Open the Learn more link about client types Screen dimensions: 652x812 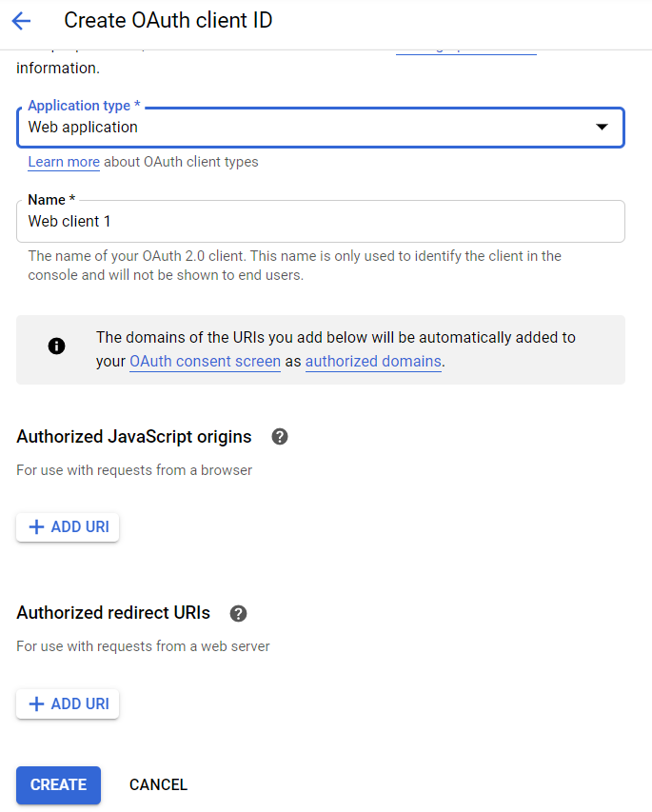point(64,162)
